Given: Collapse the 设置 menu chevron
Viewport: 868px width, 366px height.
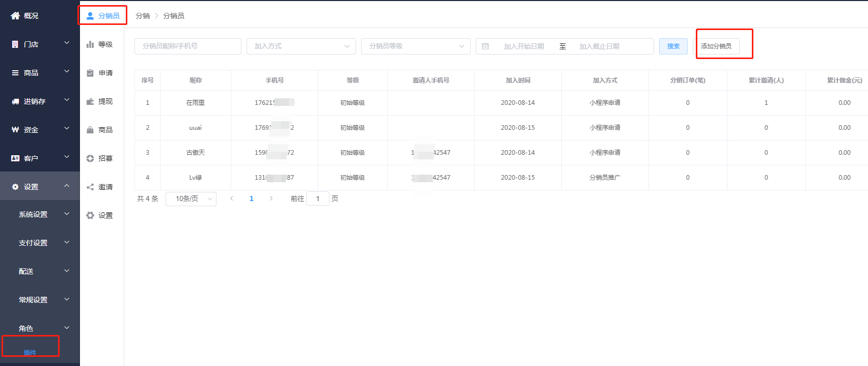Looking at the screenshot, I should coord(67,186).
